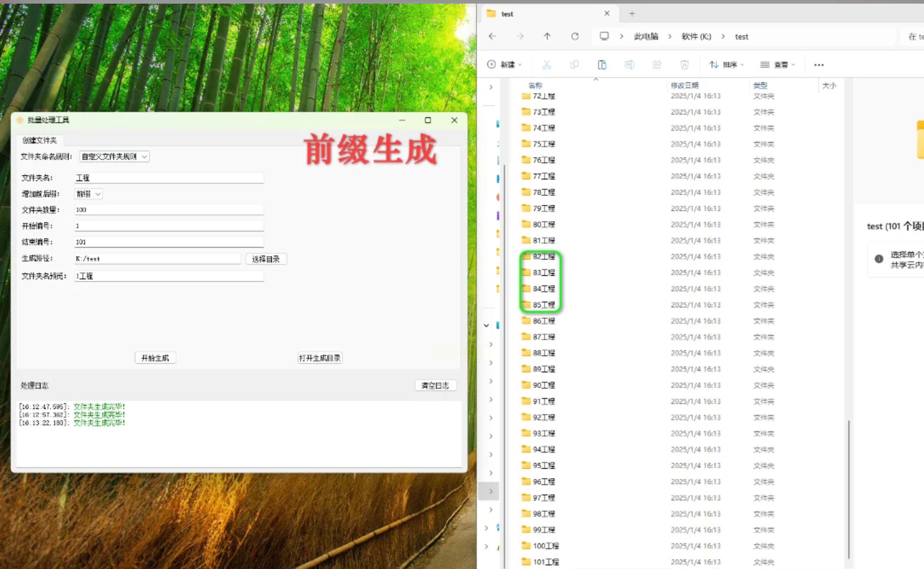Select the 创建文件夹 tab

[x=39, y=141]
